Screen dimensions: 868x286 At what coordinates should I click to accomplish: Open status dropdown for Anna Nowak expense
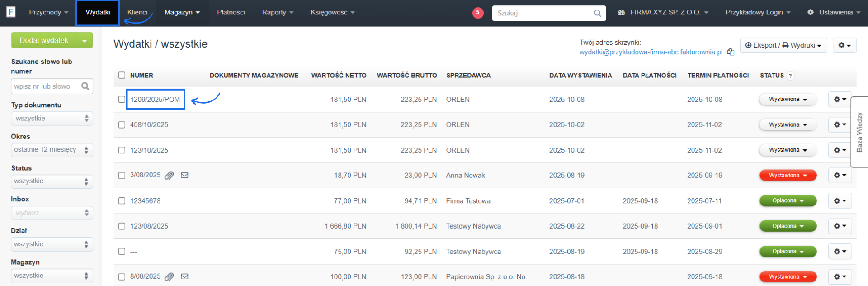click(x=788, y=176)
